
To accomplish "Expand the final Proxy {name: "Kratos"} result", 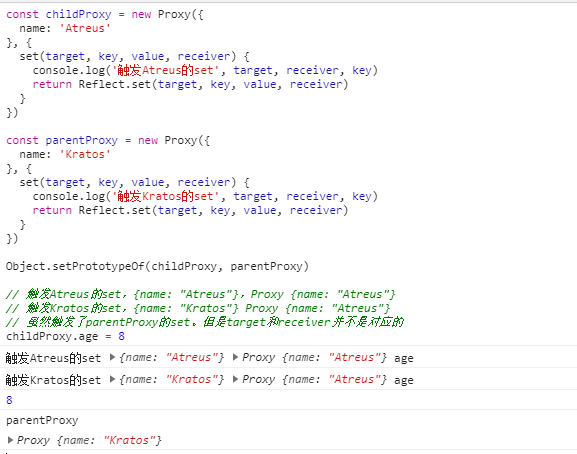I will 10,440.
